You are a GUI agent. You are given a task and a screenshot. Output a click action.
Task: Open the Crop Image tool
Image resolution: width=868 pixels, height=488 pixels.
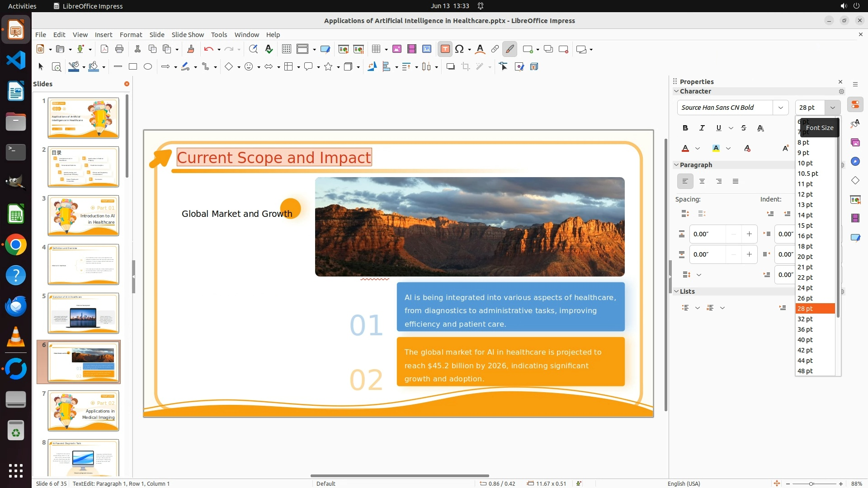click(466, 67)
